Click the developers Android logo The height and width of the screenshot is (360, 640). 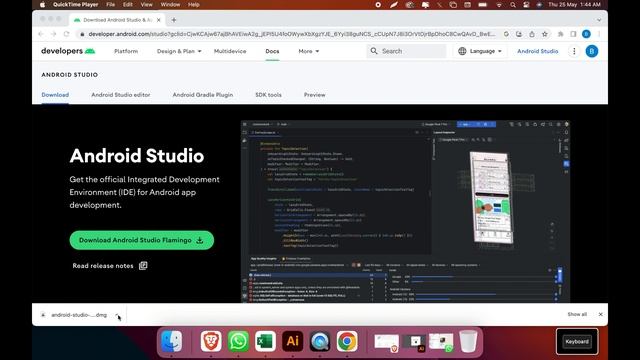point(68,51)
